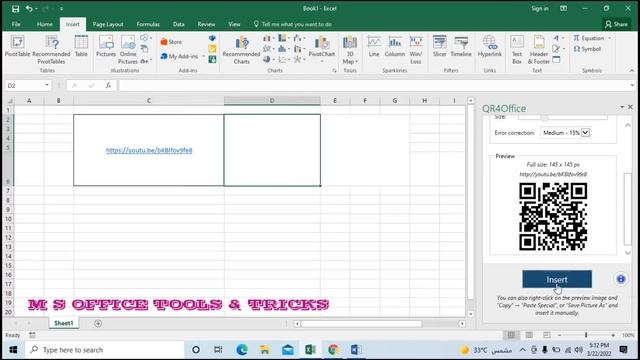The image size is (640, 360).
Task: Click the Insert Function fx icon
Action: 108,85
